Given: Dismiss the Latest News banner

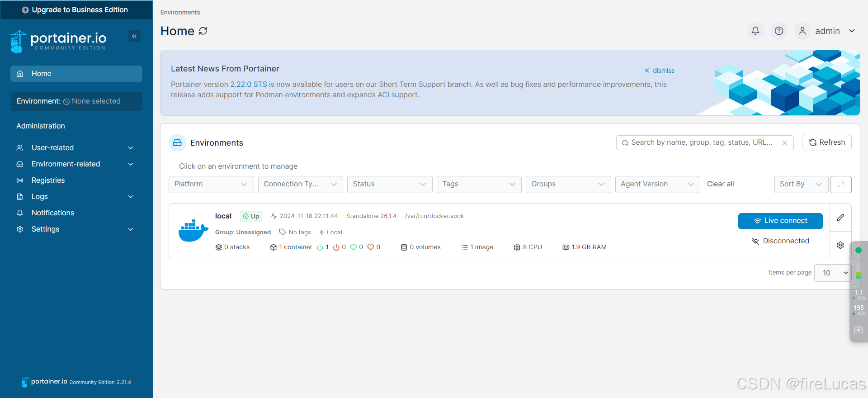Looking at the screenshot, I should [x=659, y=71].
